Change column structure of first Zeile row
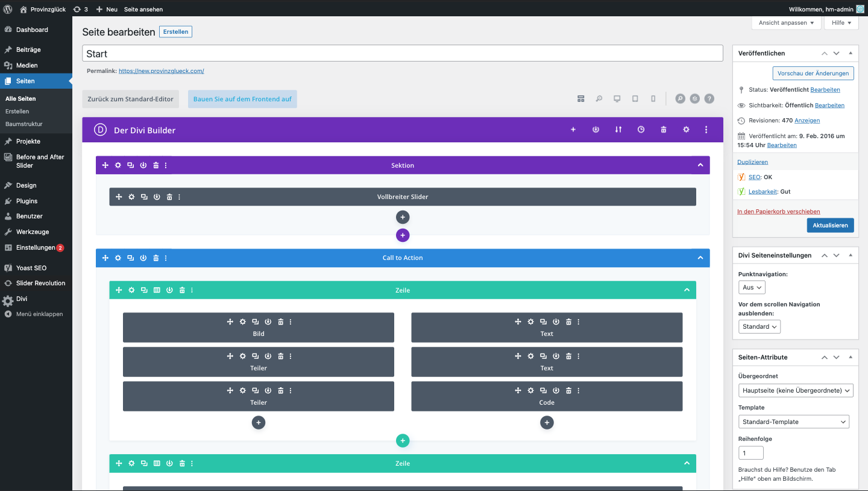868x491 pixels. point(157,290)
